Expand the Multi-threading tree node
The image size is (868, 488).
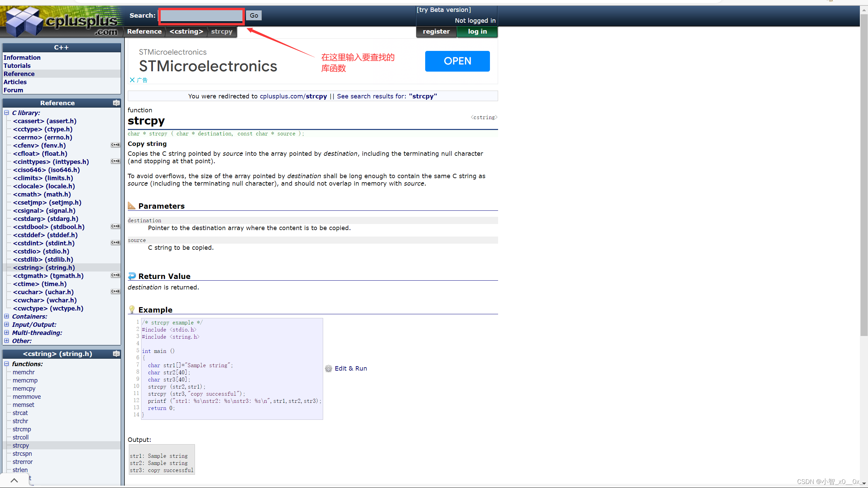(x=6, y=333)
